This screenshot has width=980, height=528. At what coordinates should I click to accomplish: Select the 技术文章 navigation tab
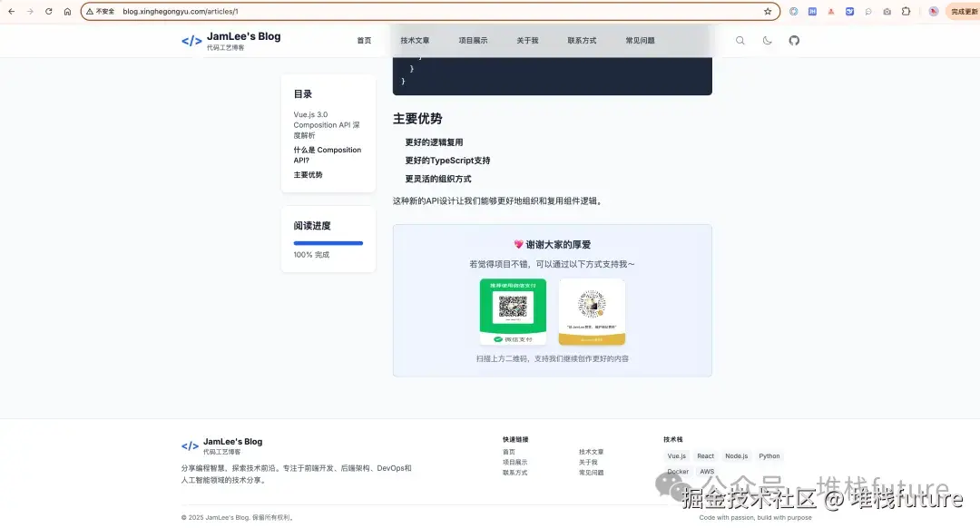[415, 40]
